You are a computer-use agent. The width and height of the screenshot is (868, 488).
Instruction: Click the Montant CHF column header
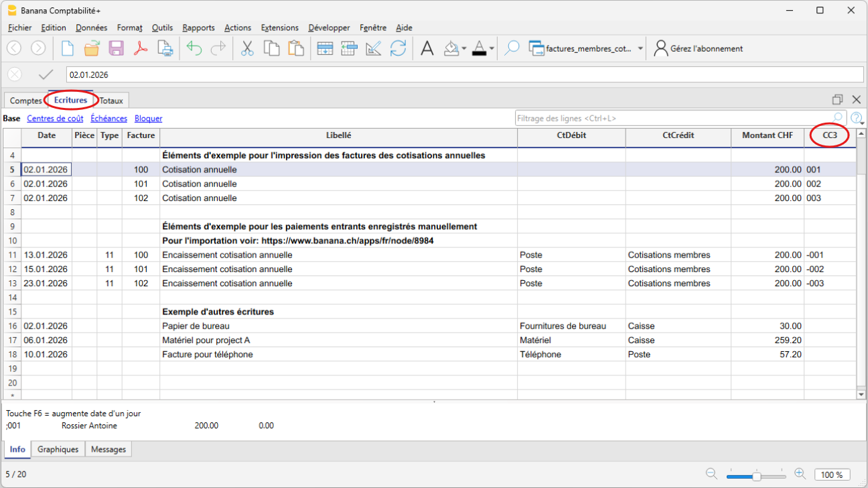768,135
